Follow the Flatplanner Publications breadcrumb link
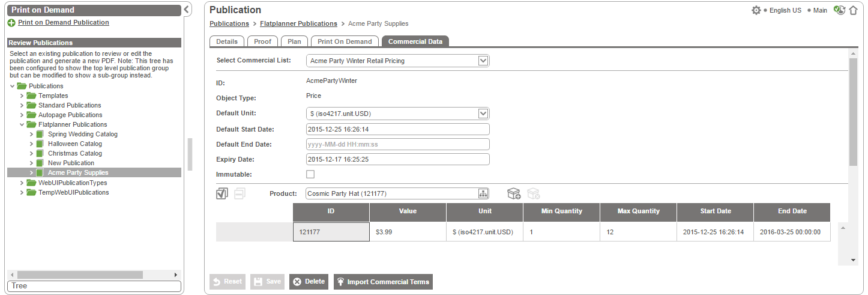This screenshot has width=868, height=295. click(x=298, y=24)
